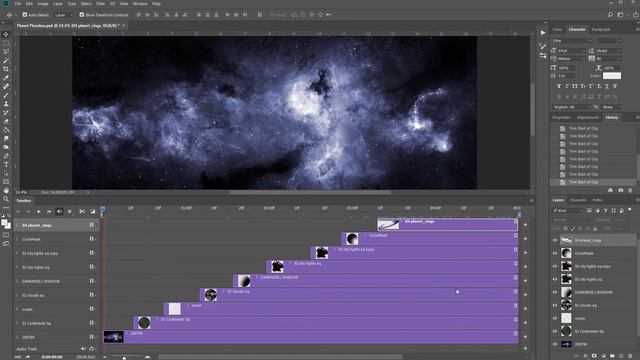Click the timeline Play button
The width and height of the screenshot is (640, 360).
click(x=39, y=211)
